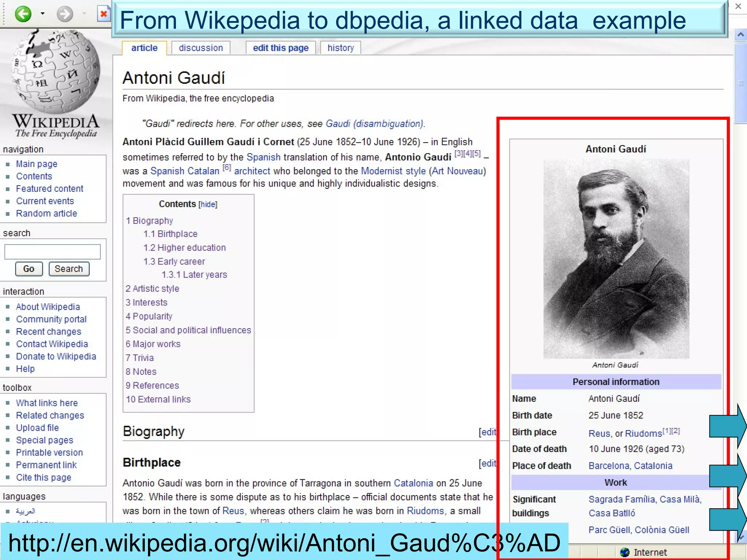Jump to 7 Trivia section

click(x=140, y=358)
